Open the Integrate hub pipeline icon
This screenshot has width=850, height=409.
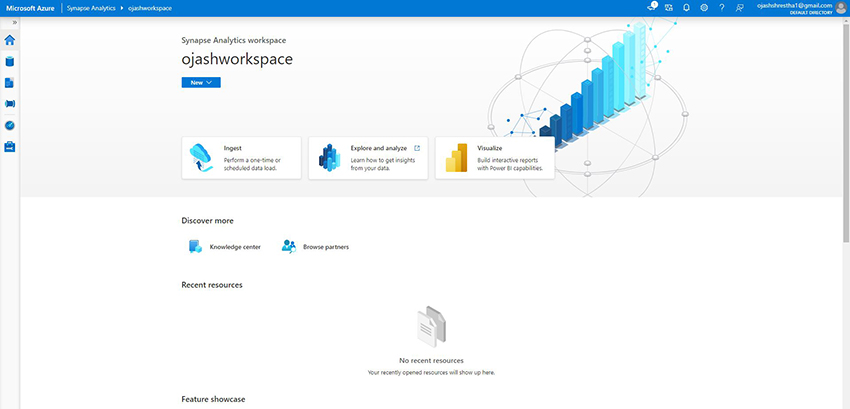pos(10,104)
